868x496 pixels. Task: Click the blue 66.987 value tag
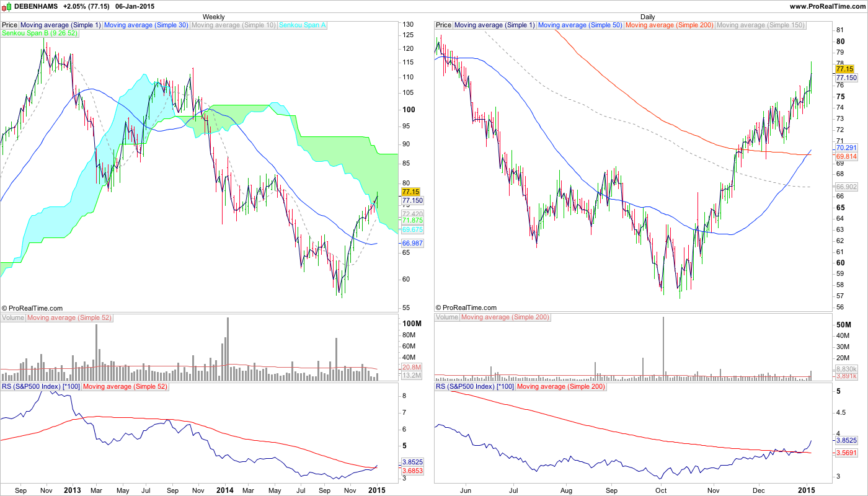[x=412, y=244]
